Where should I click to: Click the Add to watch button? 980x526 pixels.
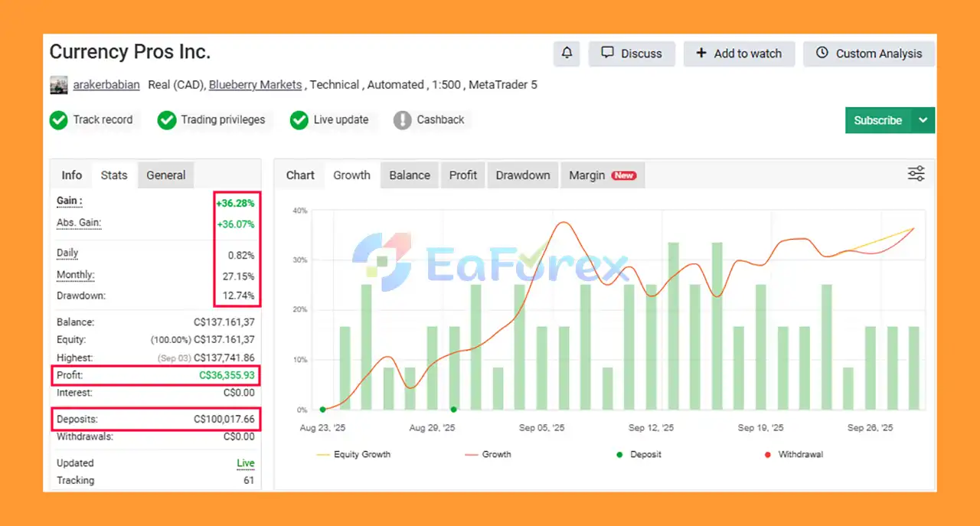click(739, 54)
